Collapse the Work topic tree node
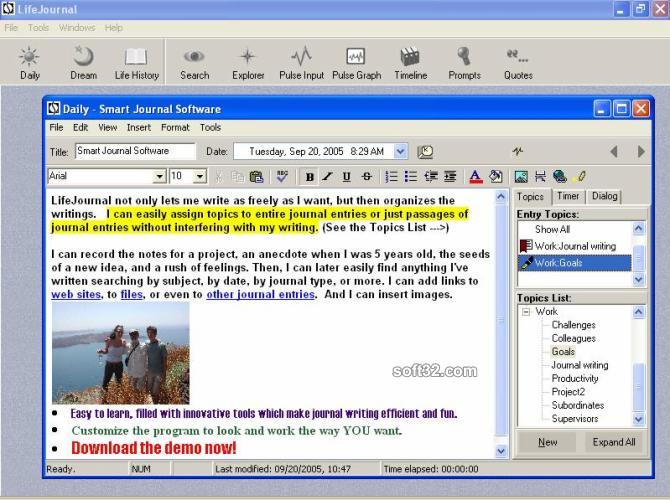 coord(526,312)
